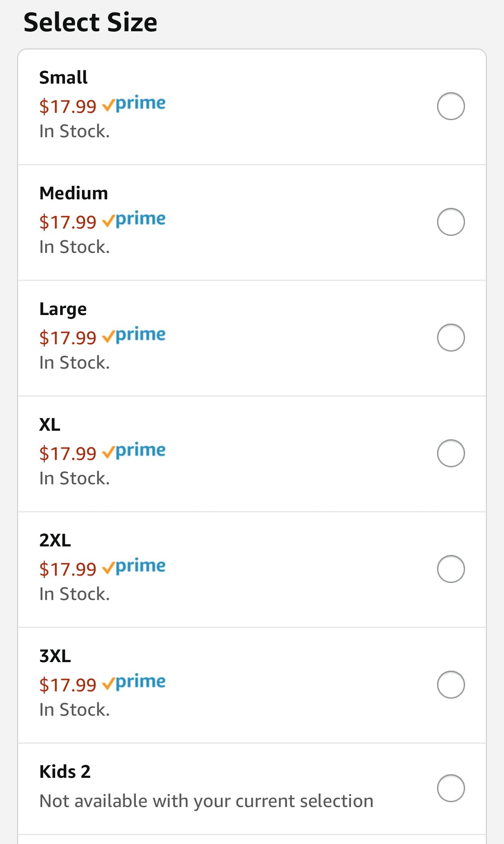Choose the 3XL size radio button

[451, 685]
